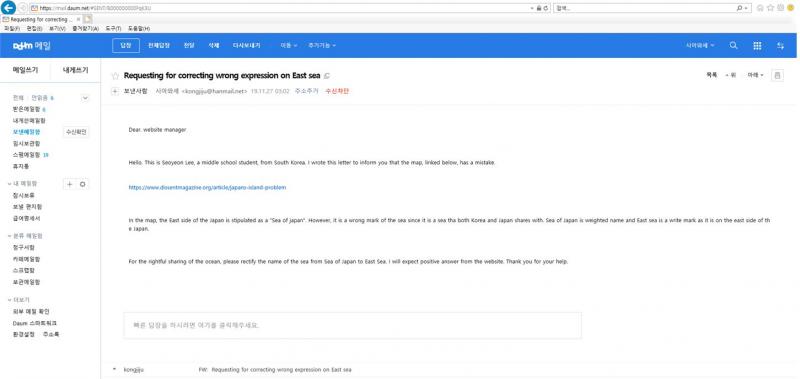This screenshot has height=379, width=800.
Task: Expand sender details with the plus box
Action: coord(115,91)
